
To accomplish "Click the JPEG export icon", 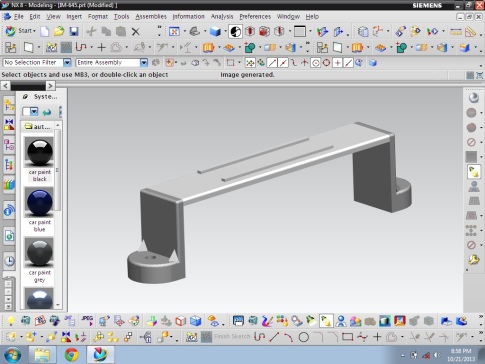I will click(87, 321).
